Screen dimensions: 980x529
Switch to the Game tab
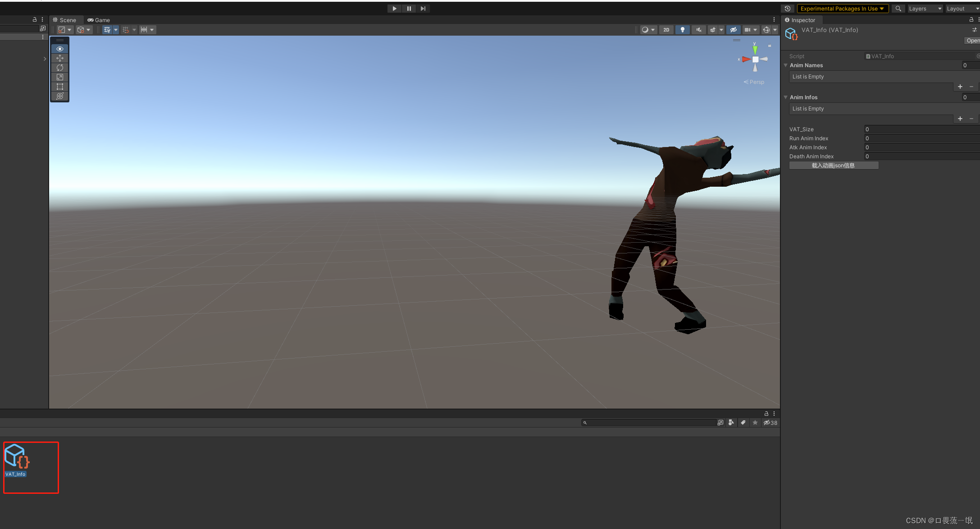(x=99, y=20)
